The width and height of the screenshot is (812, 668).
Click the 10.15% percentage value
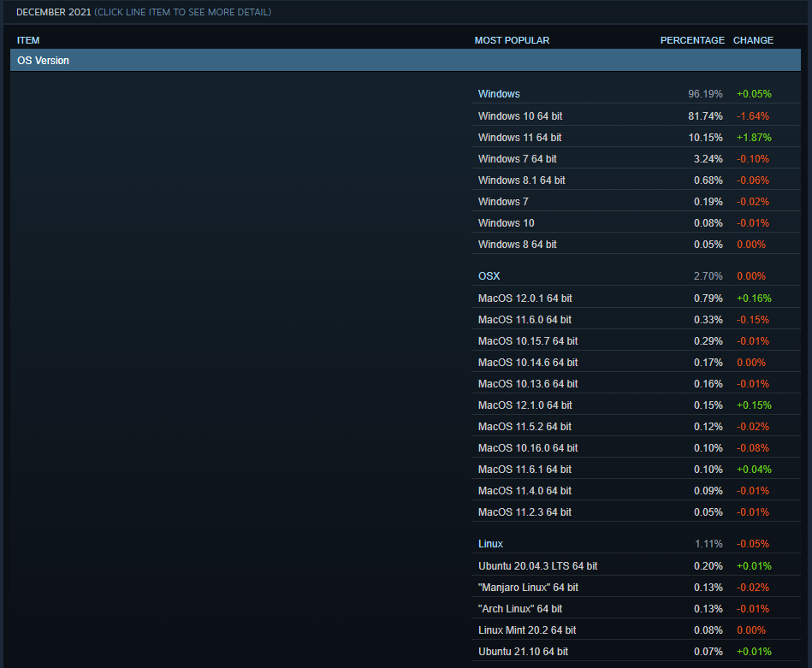pyautogui.click(x=705, y=137)
